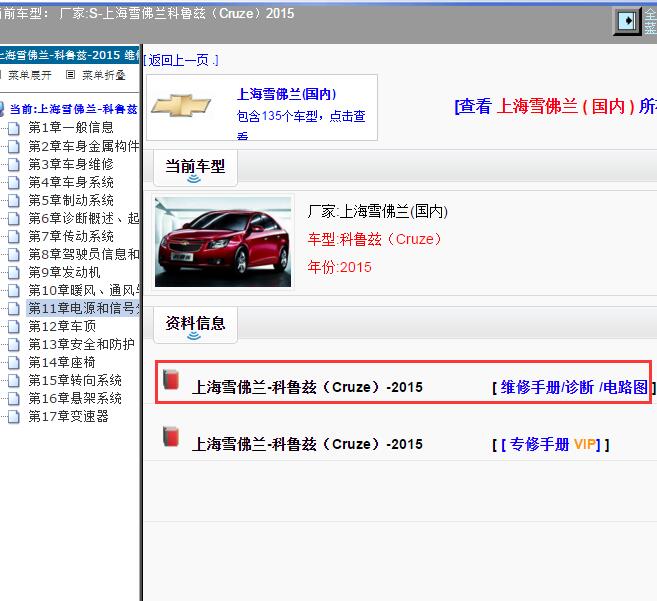Open page icon of 第1章一般信息
657x601 pixels.
(x=14, y=128)
